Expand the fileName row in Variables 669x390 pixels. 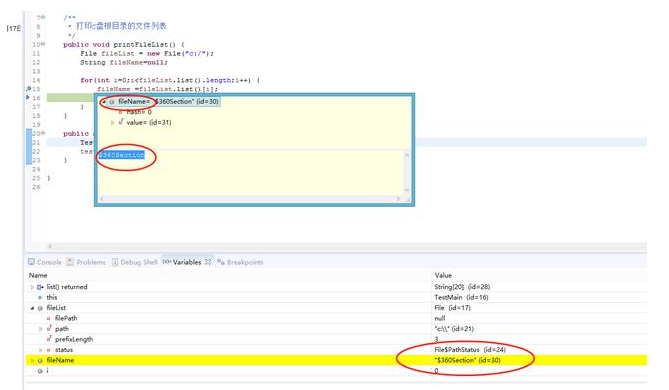[32, 361]
